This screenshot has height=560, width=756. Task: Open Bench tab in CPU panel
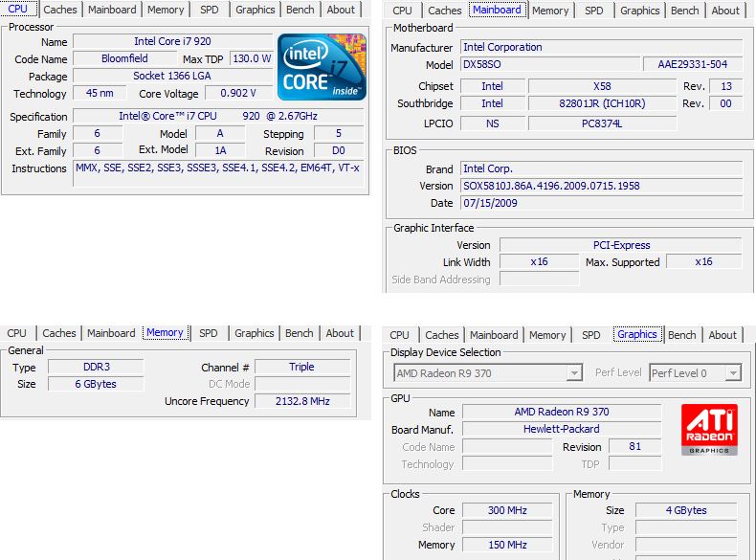[300, 10]
